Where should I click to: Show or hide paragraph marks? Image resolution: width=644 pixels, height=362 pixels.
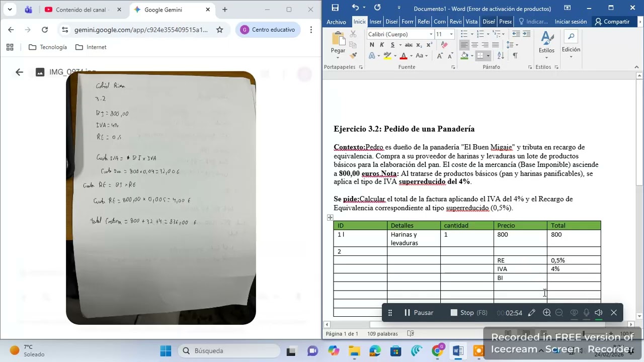(515, 56)
